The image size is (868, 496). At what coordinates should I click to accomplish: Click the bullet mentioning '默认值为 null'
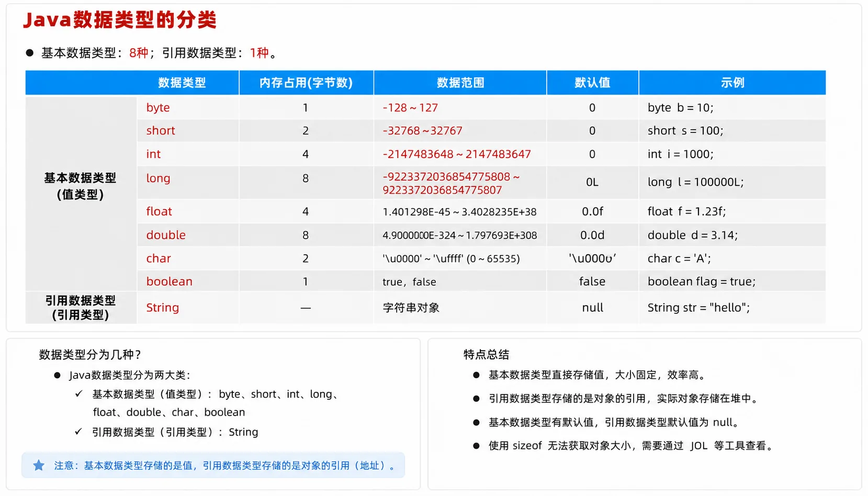click(615, 422)
